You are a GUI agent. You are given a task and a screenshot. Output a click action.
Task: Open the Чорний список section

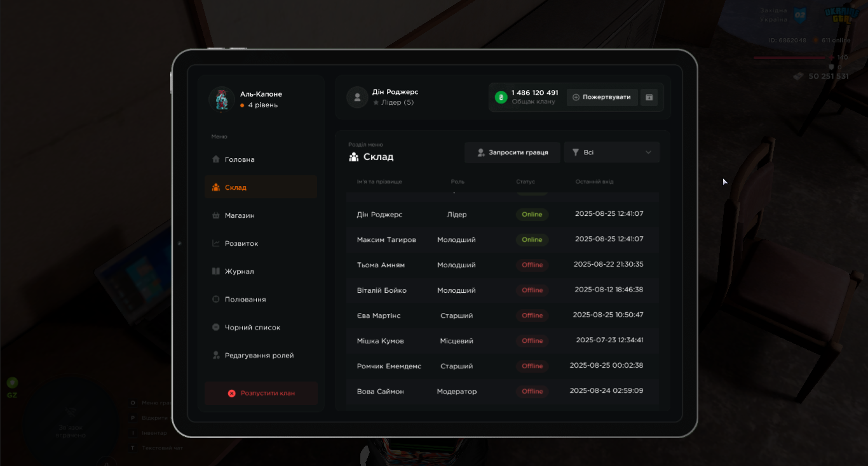coord(261,327)
